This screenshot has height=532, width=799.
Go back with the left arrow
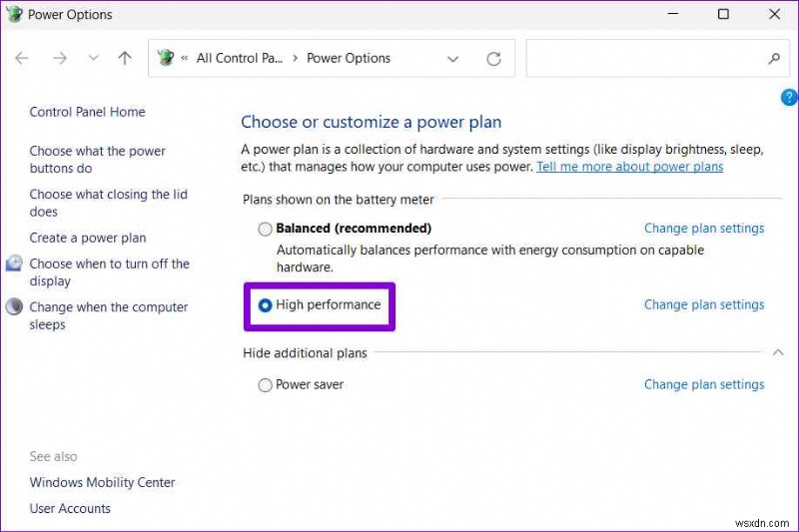22,58
